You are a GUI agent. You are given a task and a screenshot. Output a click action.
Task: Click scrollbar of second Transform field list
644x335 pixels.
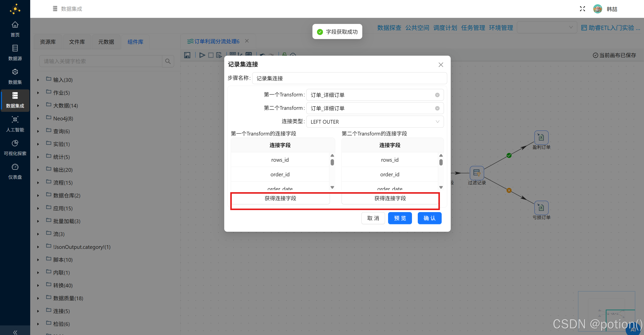[441, 162]
